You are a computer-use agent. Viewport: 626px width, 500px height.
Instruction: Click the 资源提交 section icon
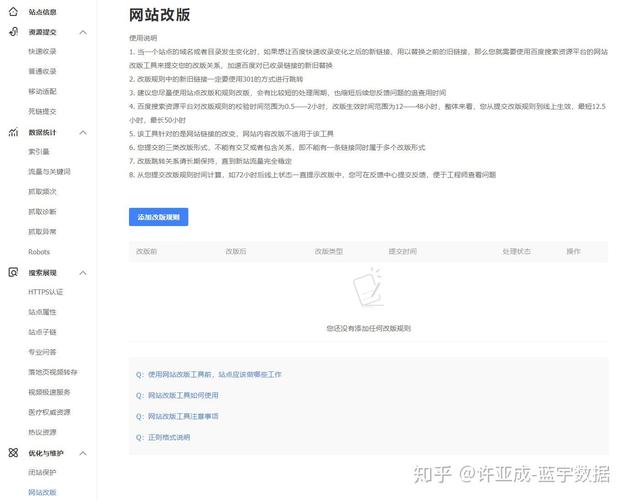coord(13,32)
